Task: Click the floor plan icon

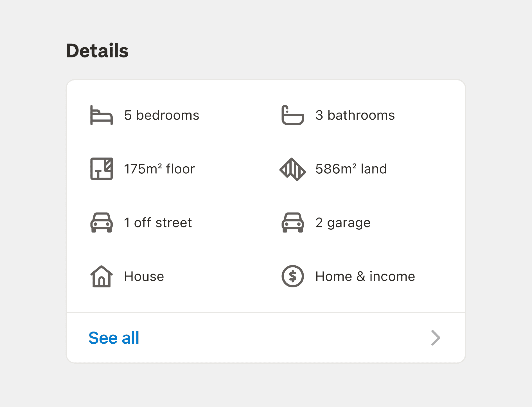Action: [x=102, y=169]
